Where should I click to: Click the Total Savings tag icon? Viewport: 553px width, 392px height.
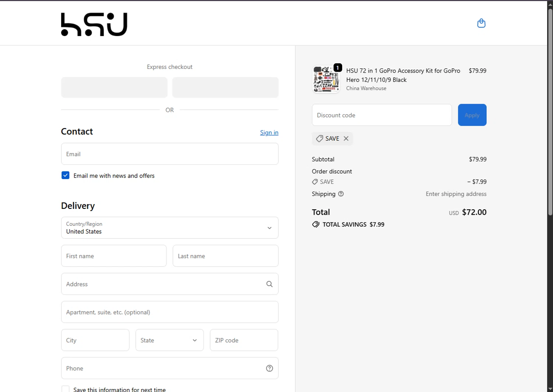(x=316, y=224)
